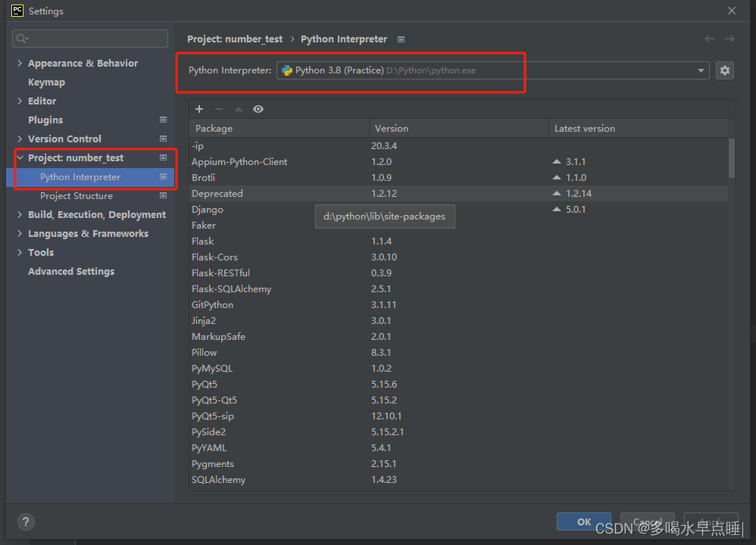Viewport: 756px width, 545px height.
Task: Click upgrade arrow for Appium-Python-Client 3.1.1
Action: [556, 161]
